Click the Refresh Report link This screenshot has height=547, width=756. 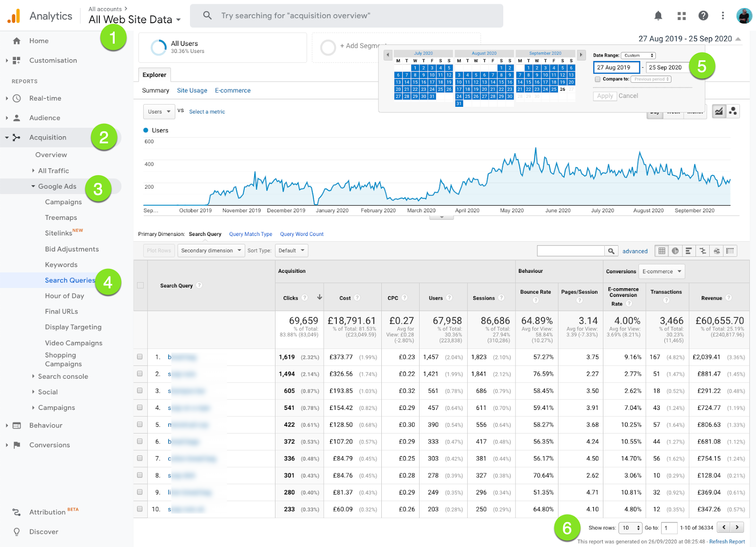(x=727, y=542)
